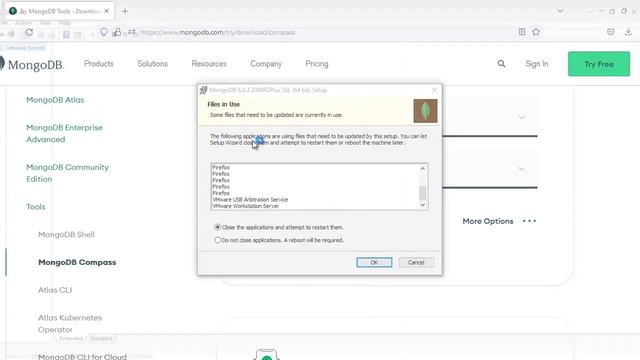Click the list scrollbar down arrow
The height and width of the screenshot is (360, 640).
(x=423, y=205)
